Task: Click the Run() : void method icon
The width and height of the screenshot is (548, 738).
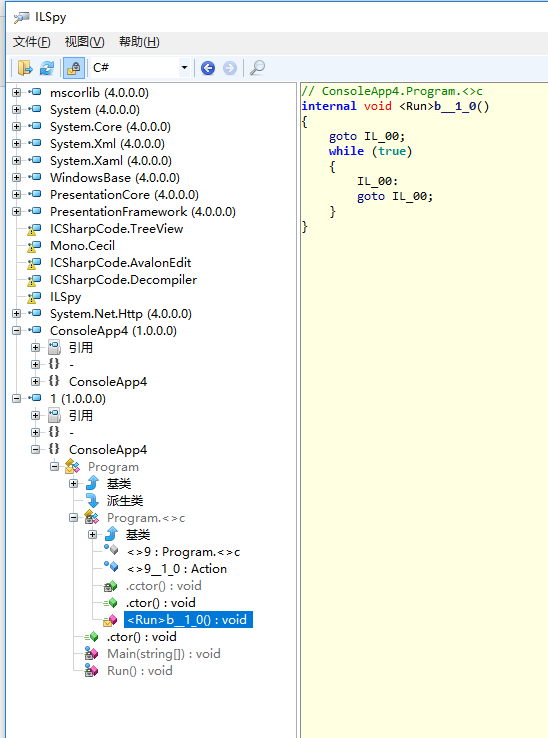Action: click(91, 671)
